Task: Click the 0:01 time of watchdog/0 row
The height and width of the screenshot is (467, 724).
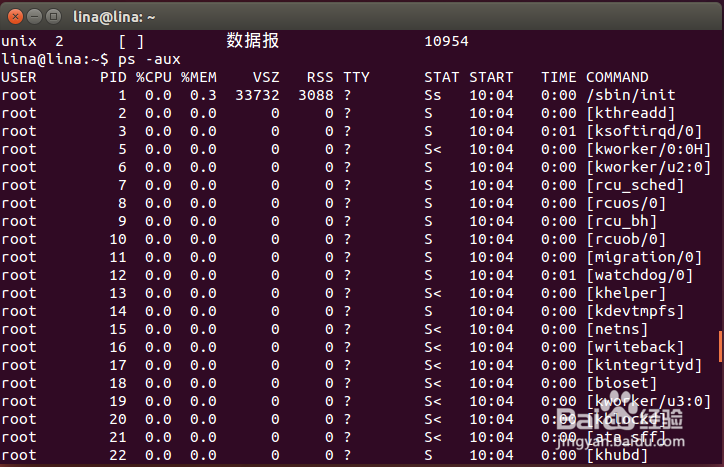Action: pos(559,275)
